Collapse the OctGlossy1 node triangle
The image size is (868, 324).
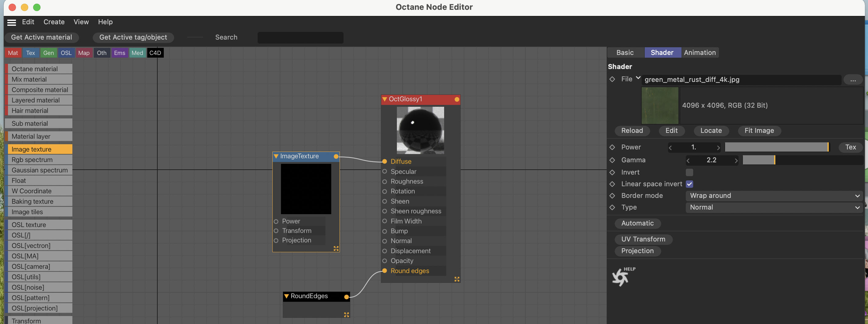385,99
